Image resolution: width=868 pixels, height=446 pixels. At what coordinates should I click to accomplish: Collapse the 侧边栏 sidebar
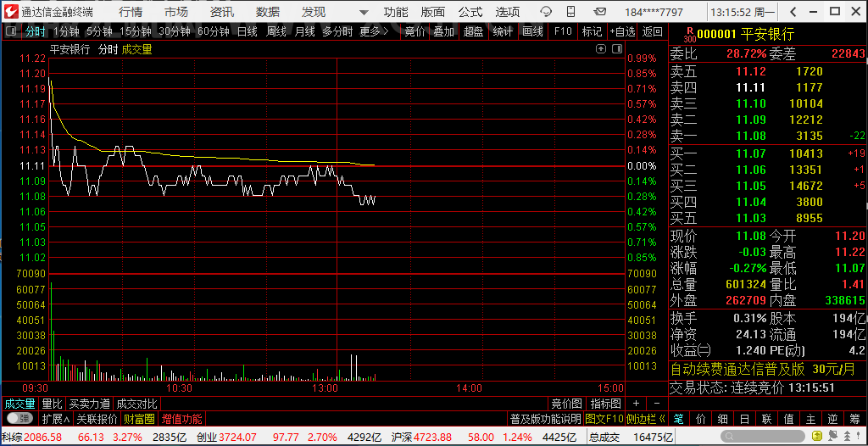pos(646,419)
